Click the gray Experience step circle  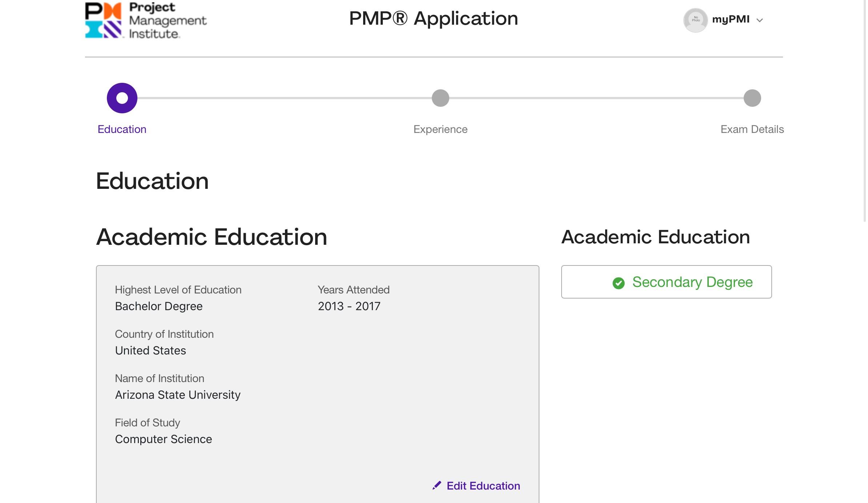tap(440, 98)
